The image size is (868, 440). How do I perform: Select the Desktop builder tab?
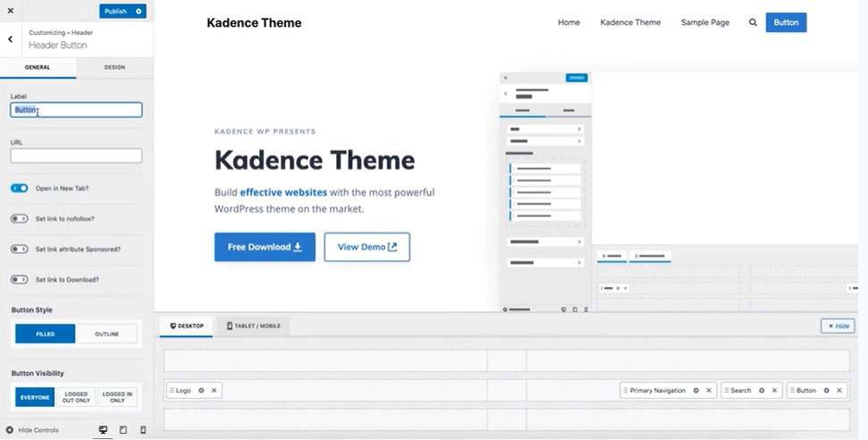tap(187, 326)
